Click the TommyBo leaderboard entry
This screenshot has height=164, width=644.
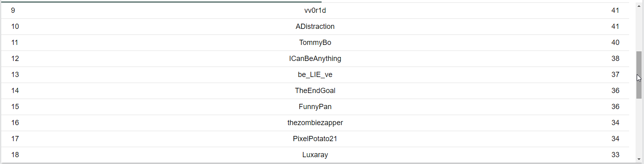coord(315,43)
